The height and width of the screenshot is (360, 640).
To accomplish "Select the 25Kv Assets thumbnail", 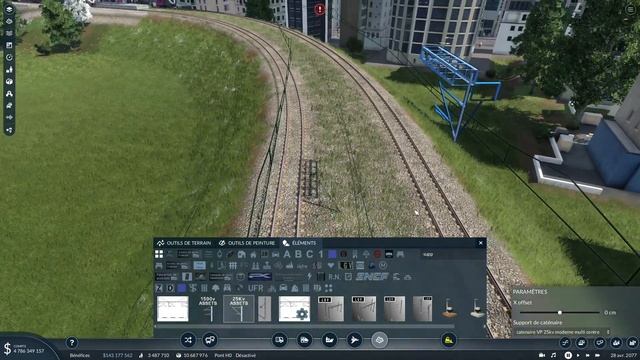I will [239, 309].
